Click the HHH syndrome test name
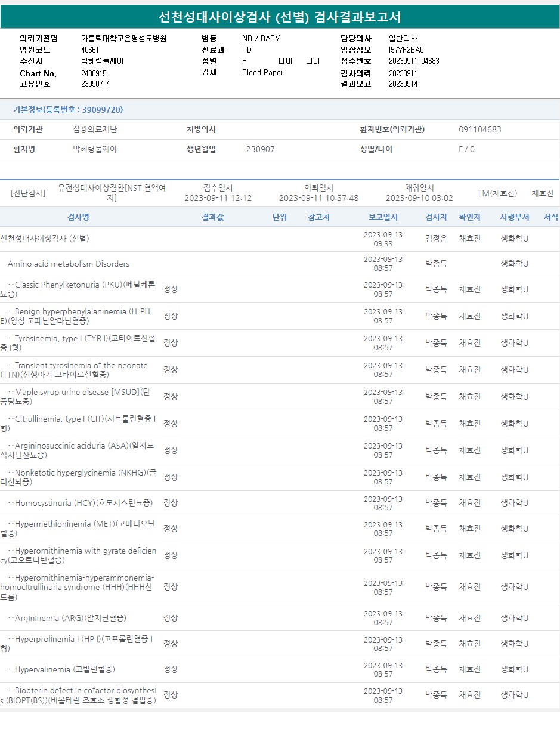Screen dimensions: 560x741 click(77, 587)
